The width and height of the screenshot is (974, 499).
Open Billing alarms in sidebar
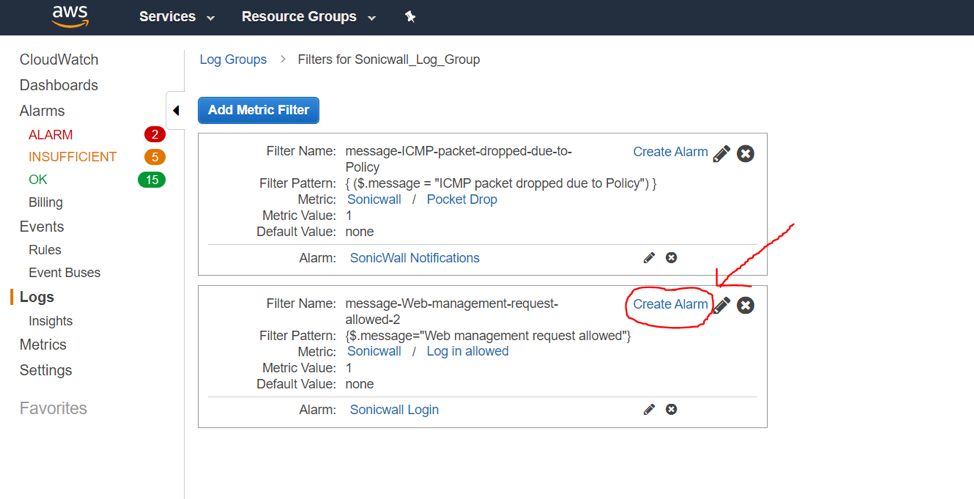pos(45,202)
